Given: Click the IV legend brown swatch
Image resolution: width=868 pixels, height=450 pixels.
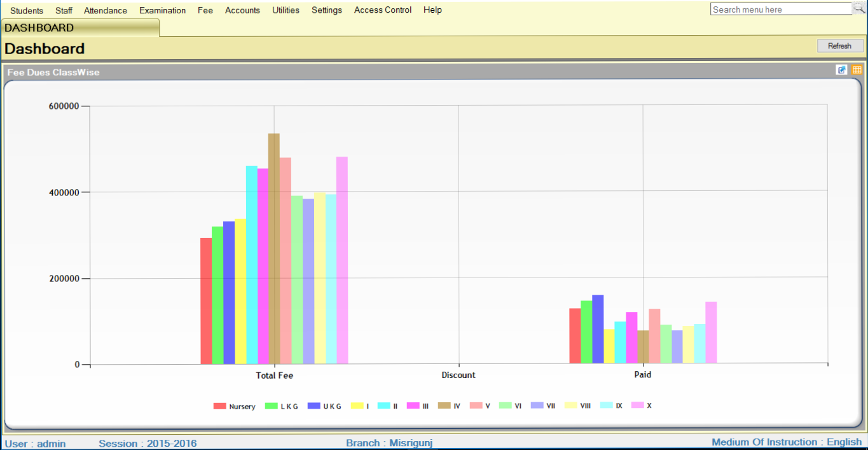Looking at the screenshot, I should [x=444, y=406].
